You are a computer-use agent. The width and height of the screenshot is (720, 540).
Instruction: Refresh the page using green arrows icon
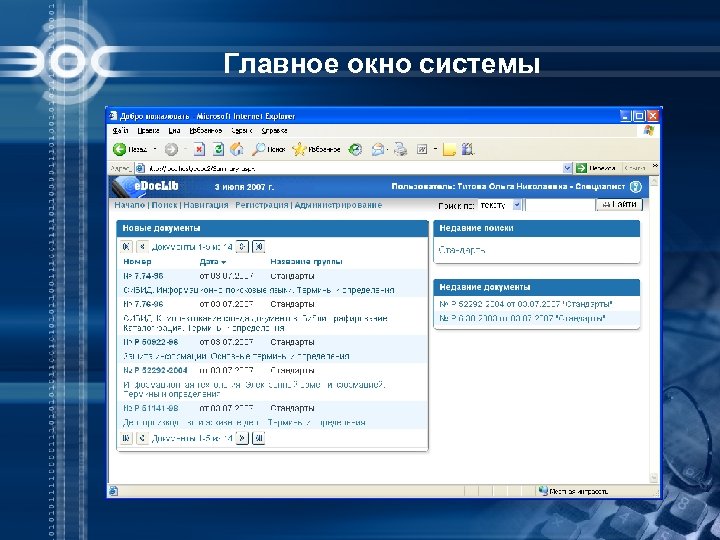click(218, 149)
